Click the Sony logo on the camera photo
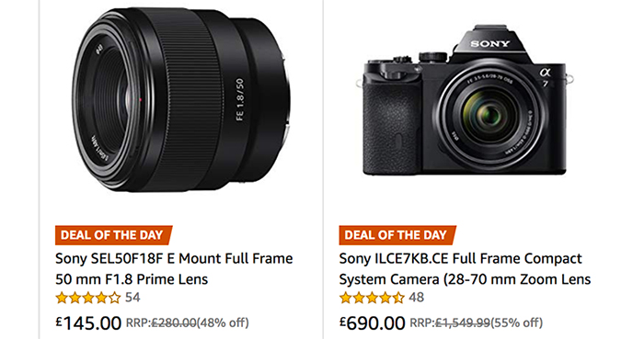 (490, 43)
